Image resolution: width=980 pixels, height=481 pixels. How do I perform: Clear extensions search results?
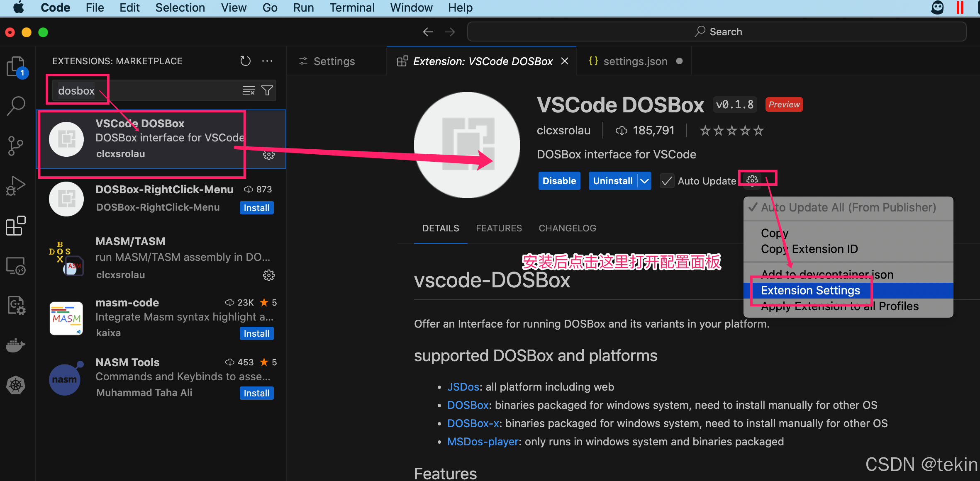[x=249, y=90]
